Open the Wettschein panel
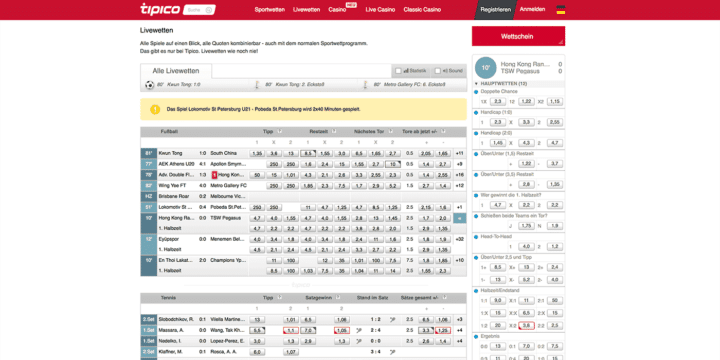 [518, 36]
